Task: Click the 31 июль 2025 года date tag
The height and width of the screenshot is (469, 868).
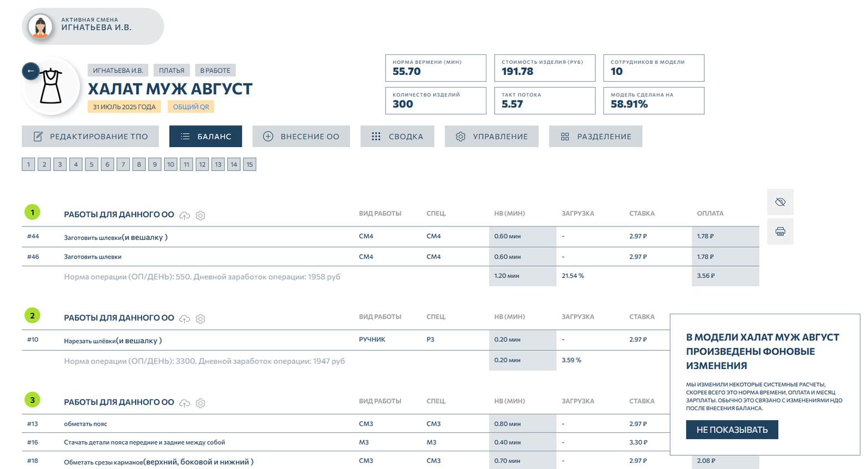Action: (x=124, y=107)
